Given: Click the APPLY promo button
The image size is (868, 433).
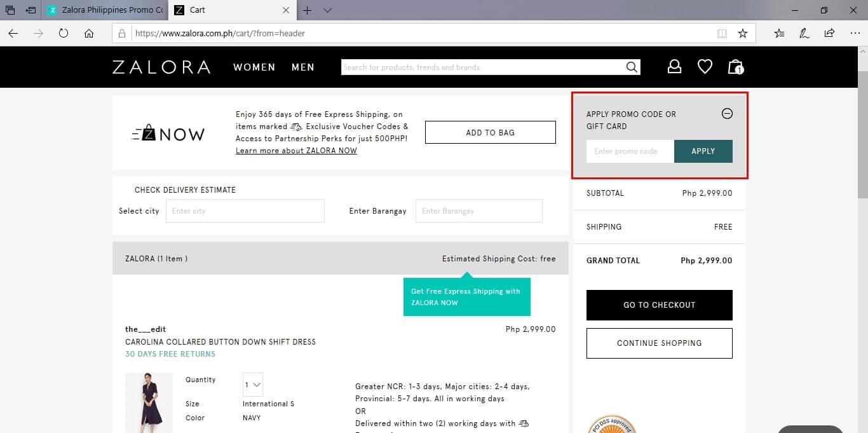Looking at the screenshot, I should pyautogui.click(x=703, y=151).
